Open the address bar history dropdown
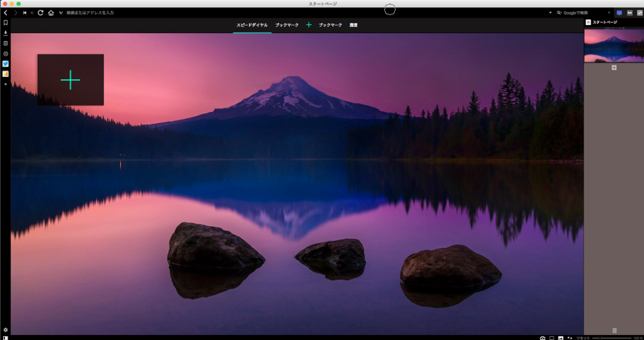The image size is (644, 340). click(x=550, y=13)
